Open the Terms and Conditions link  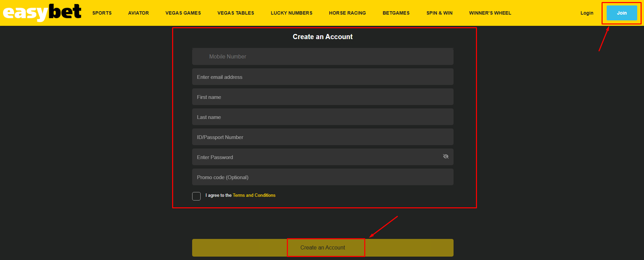(x=254, y=195)
